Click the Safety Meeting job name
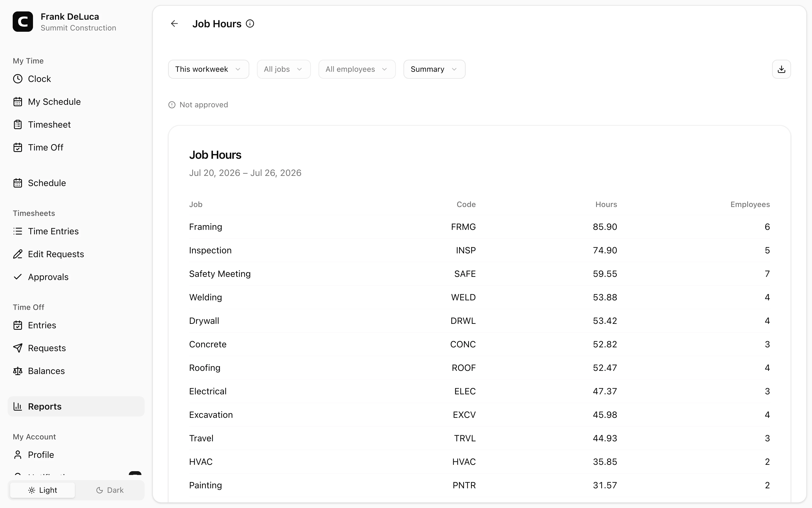Screen dimensions: 812x508 (x=220, y=274)
